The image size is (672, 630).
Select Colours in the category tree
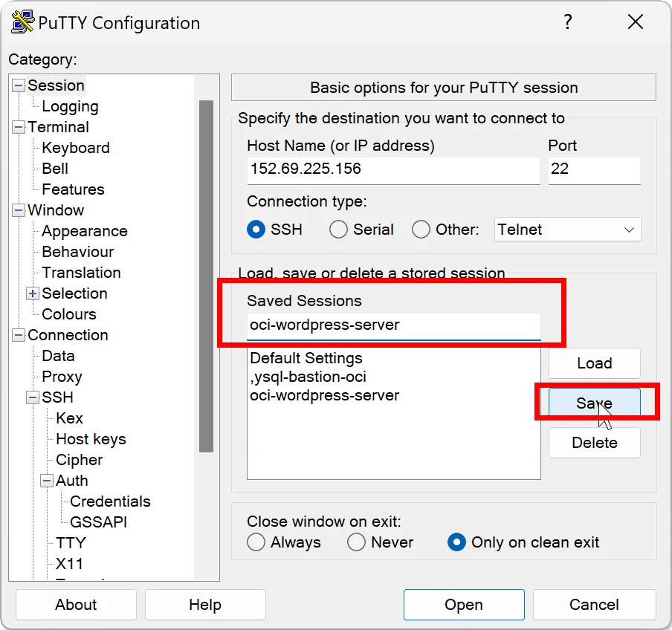pos(69,314)
